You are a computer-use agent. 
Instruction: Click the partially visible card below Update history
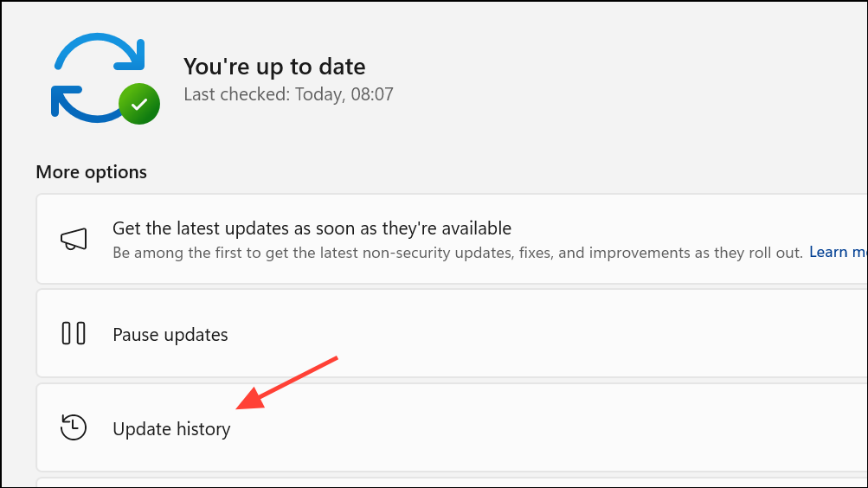click(452, 483)
